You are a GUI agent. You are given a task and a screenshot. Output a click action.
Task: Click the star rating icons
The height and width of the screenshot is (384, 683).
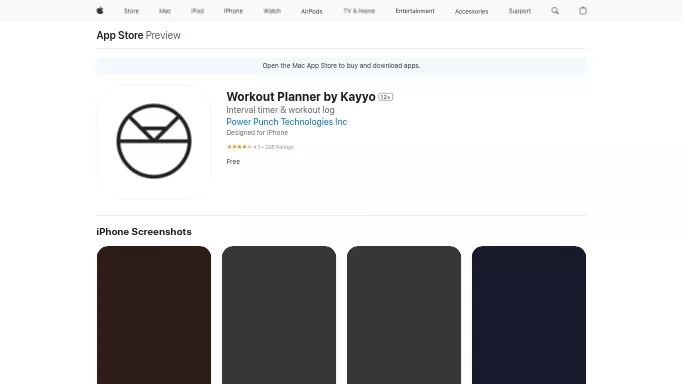(239, 147)
